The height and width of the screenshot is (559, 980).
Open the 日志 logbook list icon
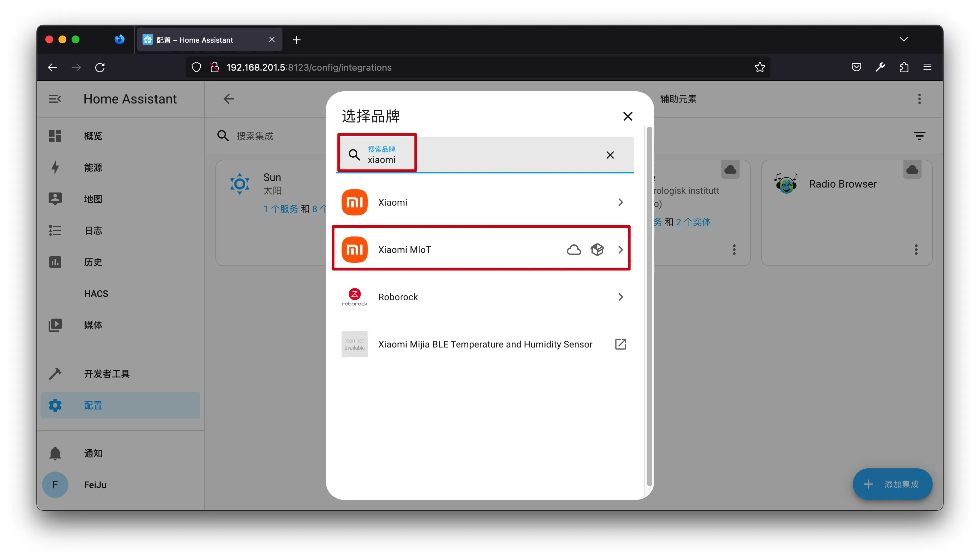pyautogui.click(x=55, y=230)
